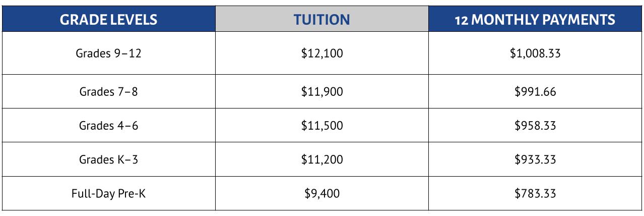This screenshot has width=644, height=216.
Task: Select the Grades 9–12 cell
Action: 108,53
